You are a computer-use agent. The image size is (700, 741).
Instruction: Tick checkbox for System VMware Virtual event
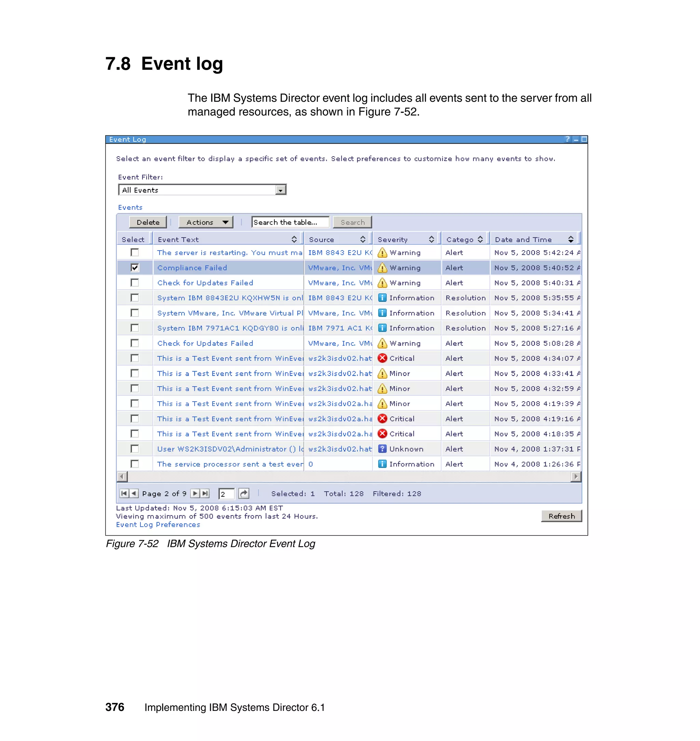135,313
